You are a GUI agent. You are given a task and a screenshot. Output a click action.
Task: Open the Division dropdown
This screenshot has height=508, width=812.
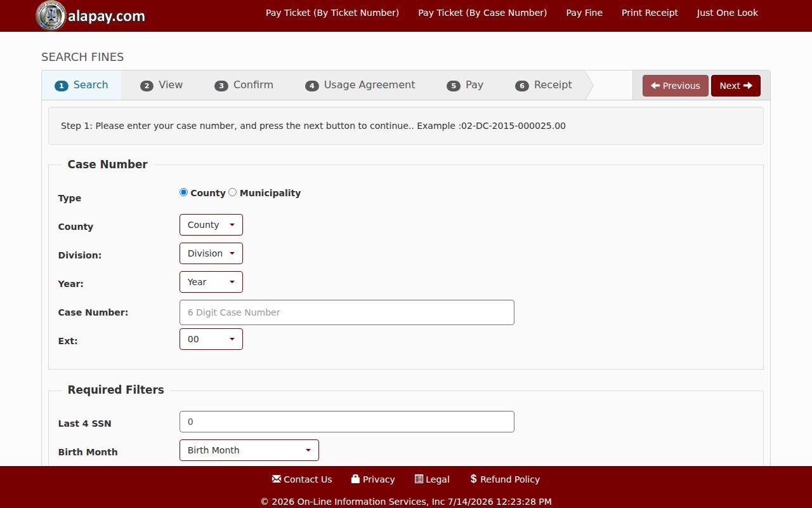coord(211,253)
